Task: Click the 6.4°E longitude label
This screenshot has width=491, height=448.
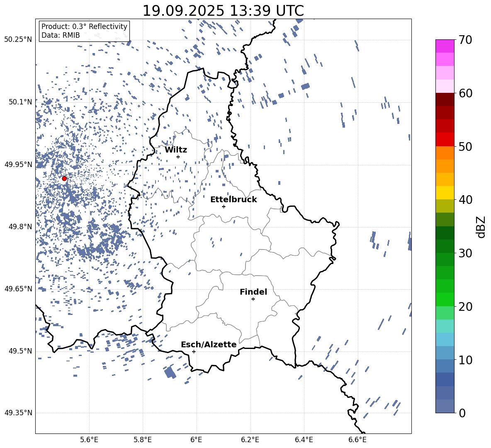Action: [x=304, y=440]
